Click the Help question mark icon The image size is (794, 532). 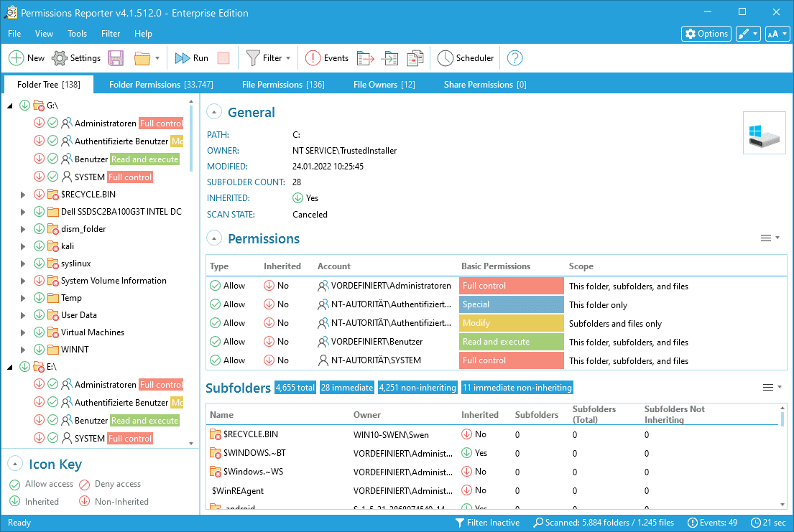click(x=514, y=58)
